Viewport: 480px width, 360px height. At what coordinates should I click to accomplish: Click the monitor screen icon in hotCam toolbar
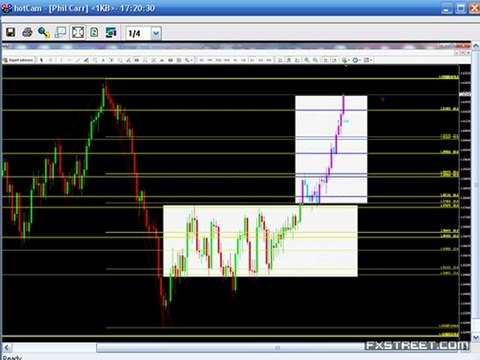click(x=111, y=32)
